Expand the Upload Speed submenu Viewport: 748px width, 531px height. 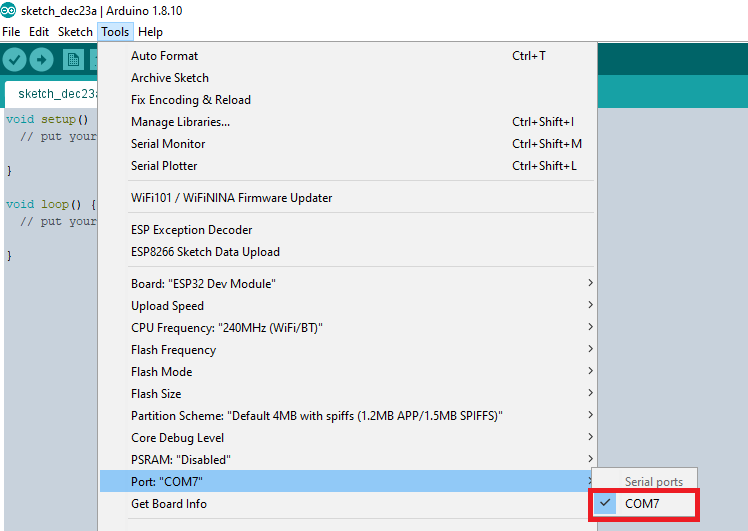click(x=348, y=305)
